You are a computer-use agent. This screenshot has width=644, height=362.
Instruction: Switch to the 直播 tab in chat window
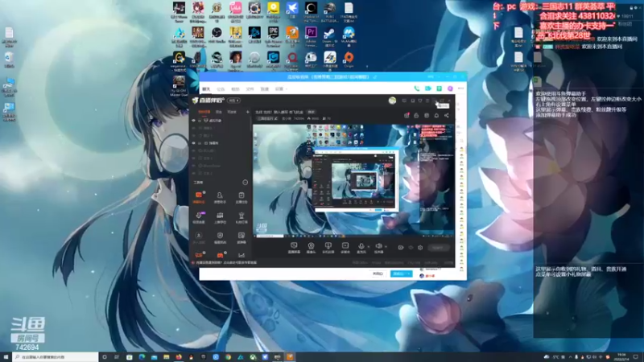coord(265,88)
